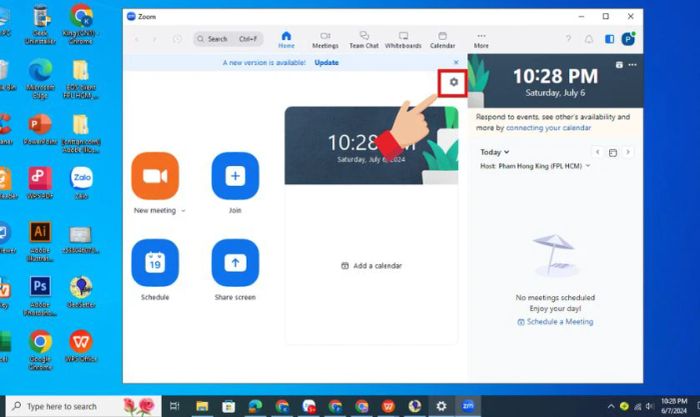Click the taskbar volume icon
Screen dimensions: 700x417
coord(650,406)
